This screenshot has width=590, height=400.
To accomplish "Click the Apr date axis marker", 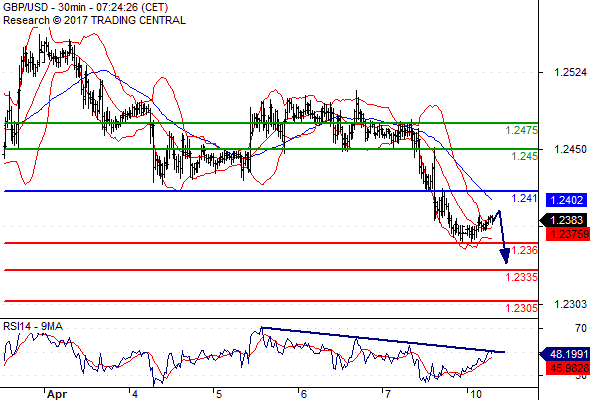I will (x=56, y=394).
